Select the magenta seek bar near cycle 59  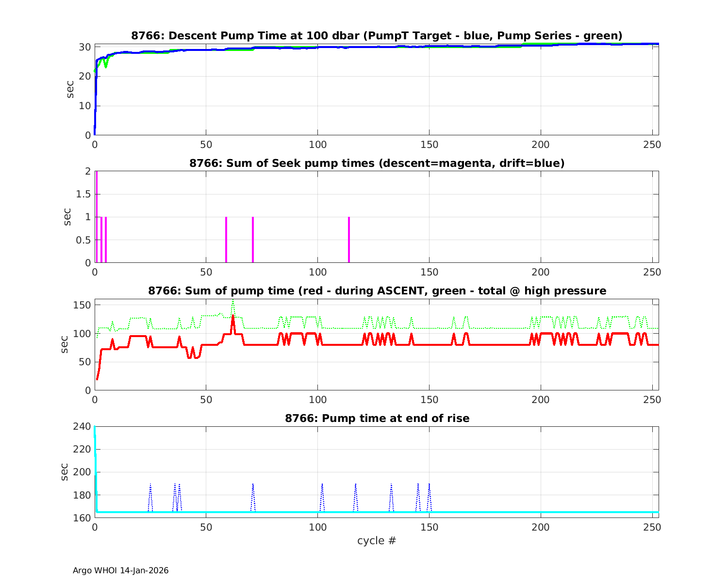pos(226,240)
